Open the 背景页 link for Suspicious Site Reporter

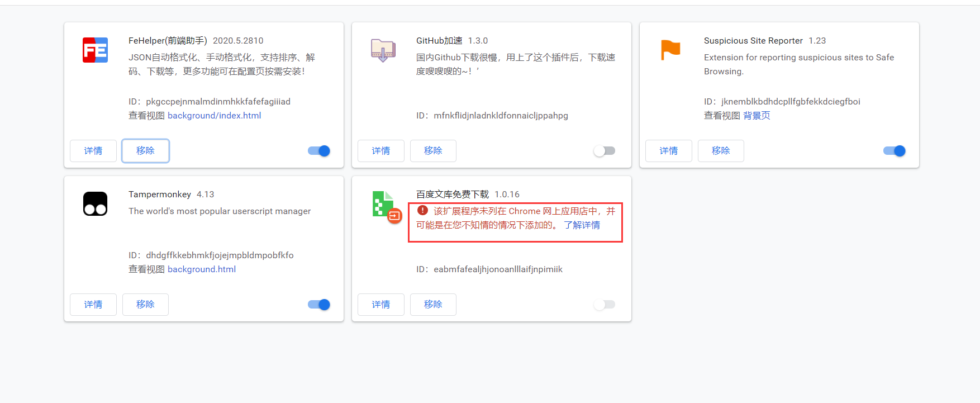click(757, 116)
